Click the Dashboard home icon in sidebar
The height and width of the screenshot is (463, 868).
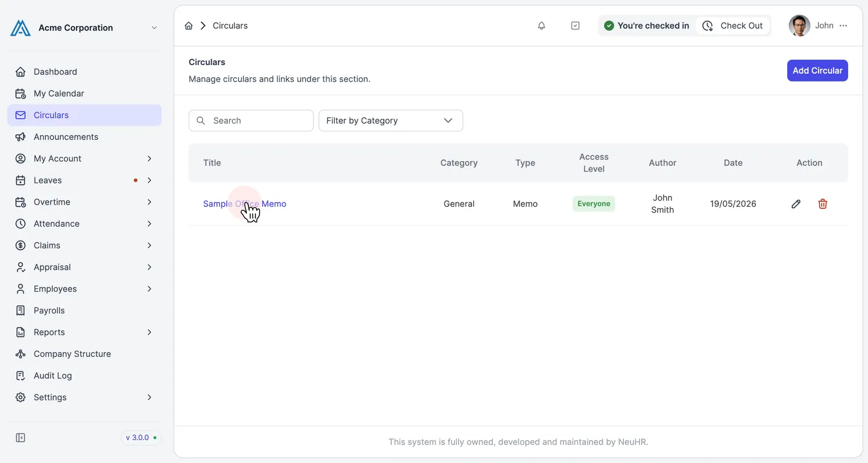point(20,72)
